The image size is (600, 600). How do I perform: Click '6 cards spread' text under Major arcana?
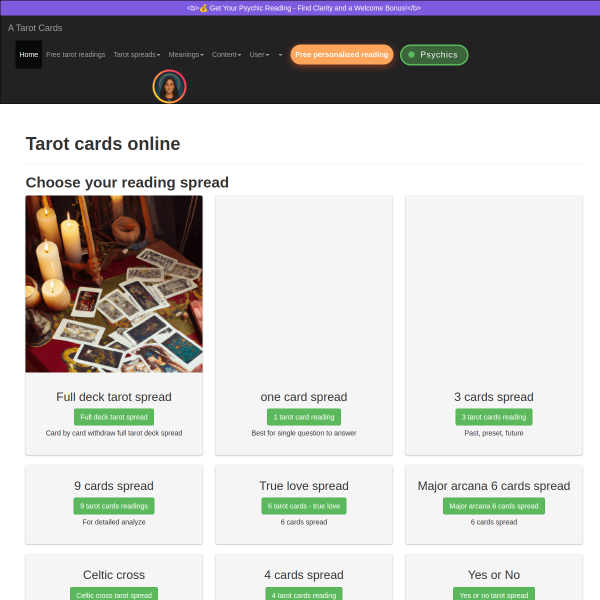(494, 522)
